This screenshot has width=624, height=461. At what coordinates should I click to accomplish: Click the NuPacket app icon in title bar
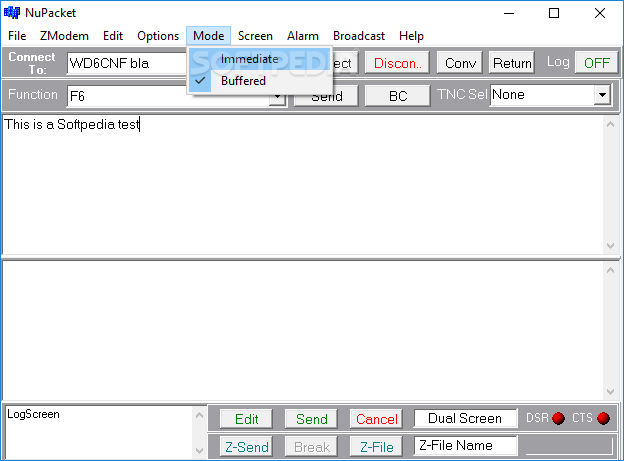12,13
